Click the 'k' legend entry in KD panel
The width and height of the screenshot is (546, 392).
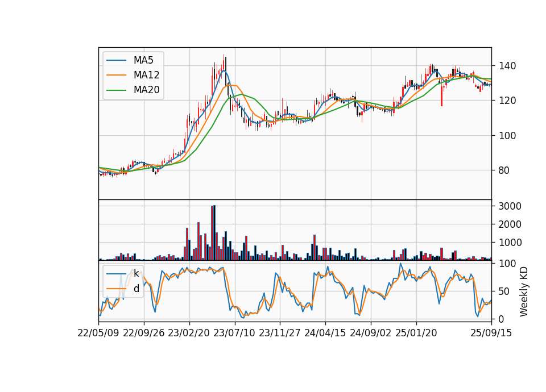(136, 273)
